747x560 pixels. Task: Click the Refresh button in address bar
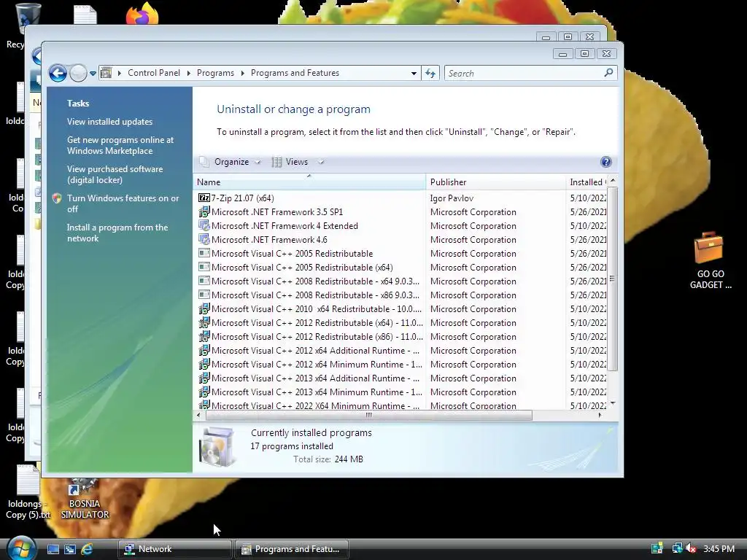click(430, 74)
